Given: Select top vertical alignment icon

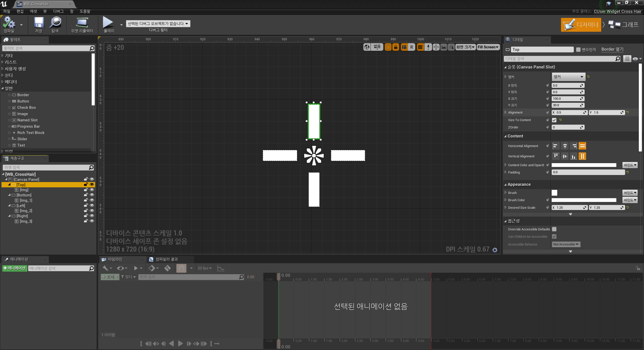Looking at the screenshot, I should [556, 156].
